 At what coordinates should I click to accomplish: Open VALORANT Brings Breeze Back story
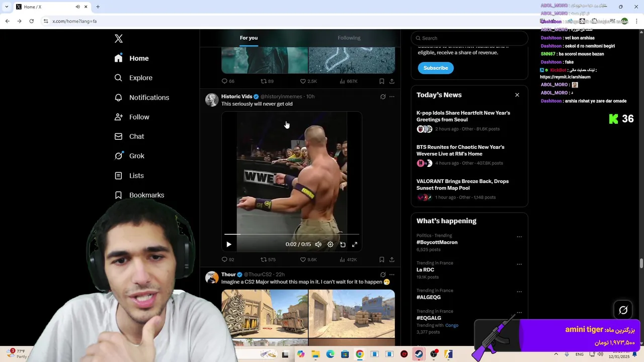(462, 185)
